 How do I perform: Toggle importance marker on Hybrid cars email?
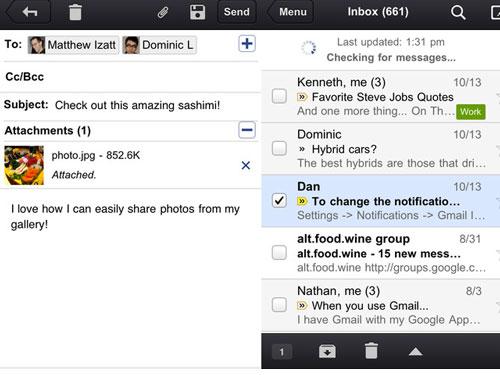[302, 149]
